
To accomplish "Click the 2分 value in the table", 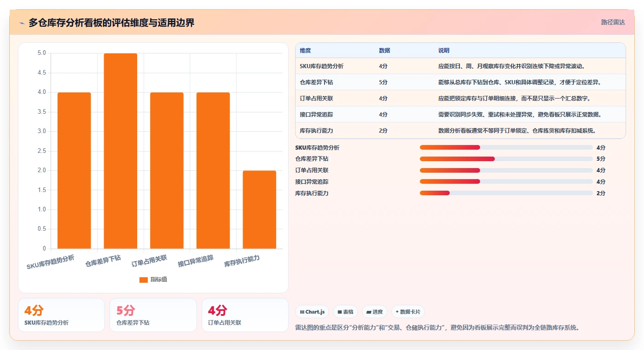I will [x=383, y=131].
